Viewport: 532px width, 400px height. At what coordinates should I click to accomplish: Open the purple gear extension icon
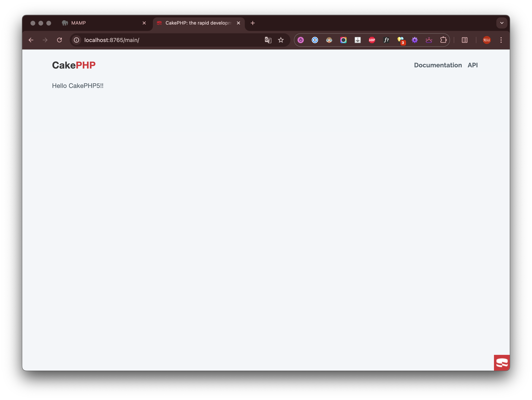tap(415, 40)
